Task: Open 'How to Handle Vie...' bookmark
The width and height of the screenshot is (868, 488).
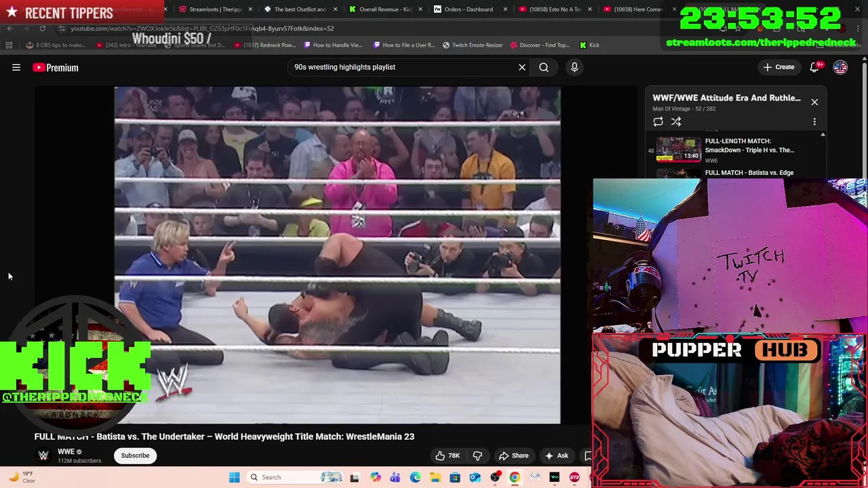Action: [x=333, y=45]
